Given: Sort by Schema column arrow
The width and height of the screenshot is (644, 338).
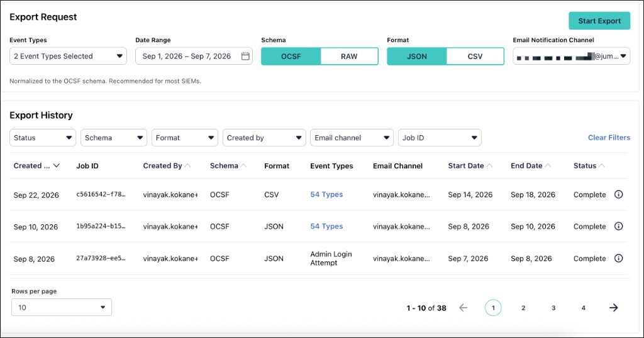Looking at the screenshot, I should 243,166.
